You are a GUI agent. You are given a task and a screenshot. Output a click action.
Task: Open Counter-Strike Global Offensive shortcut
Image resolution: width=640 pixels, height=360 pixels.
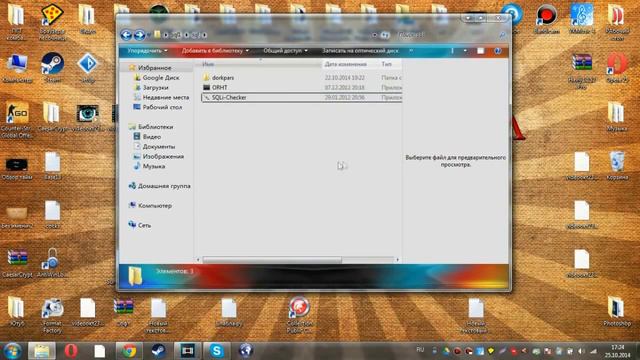pos(17,120)
